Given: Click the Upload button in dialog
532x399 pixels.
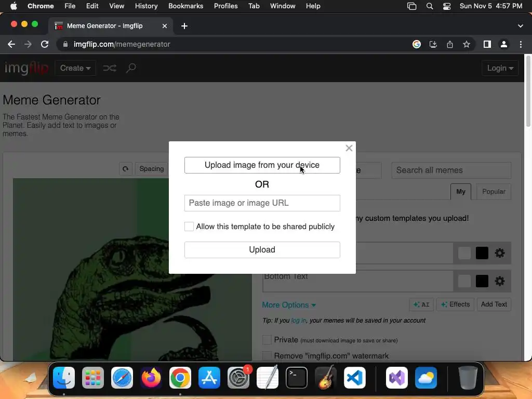Looking at the screenshot, I should tap(262, 250).
